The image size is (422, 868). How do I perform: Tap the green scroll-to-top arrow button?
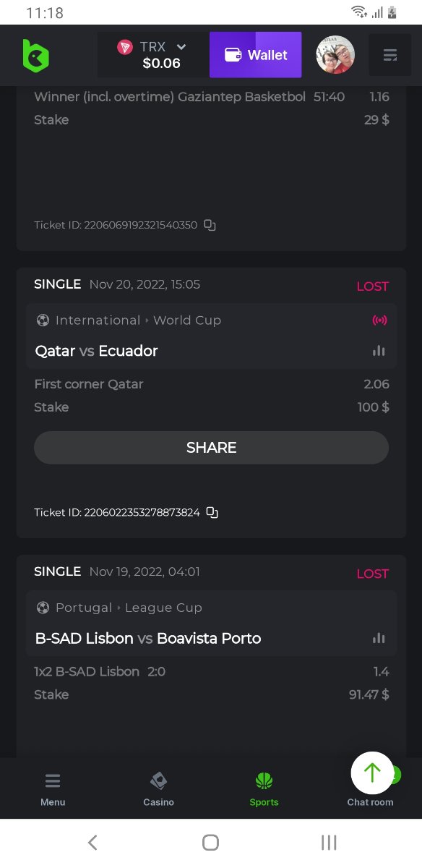372,773
